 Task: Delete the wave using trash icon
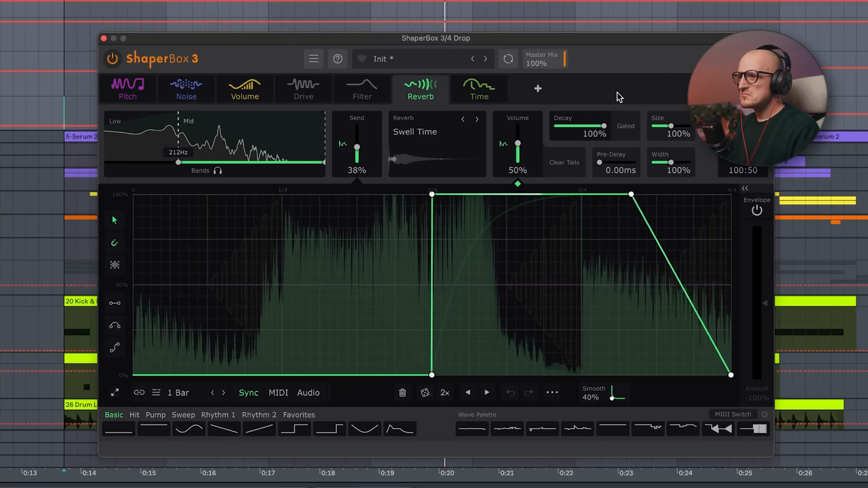coord(402,393)
